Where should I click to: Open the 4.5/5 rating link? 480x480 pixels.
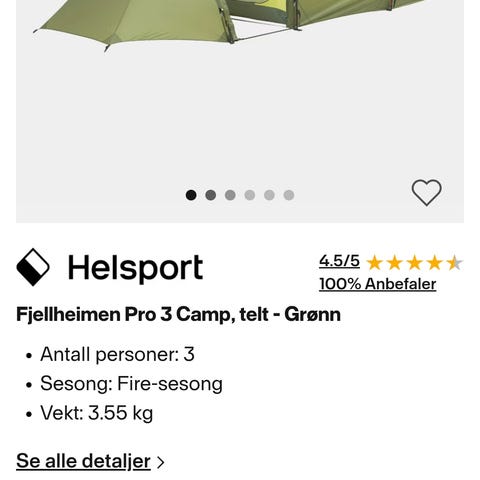(339, 261)
